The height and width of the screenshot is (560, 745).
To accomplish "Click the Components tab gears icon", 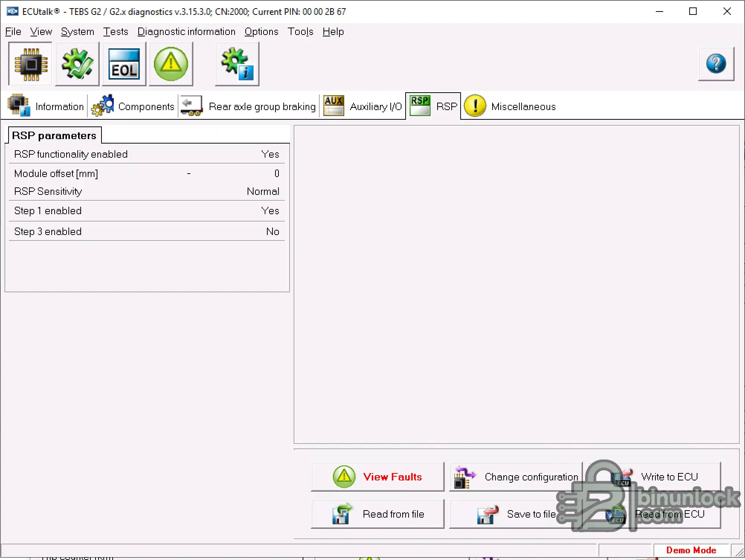I will (103, 106).
